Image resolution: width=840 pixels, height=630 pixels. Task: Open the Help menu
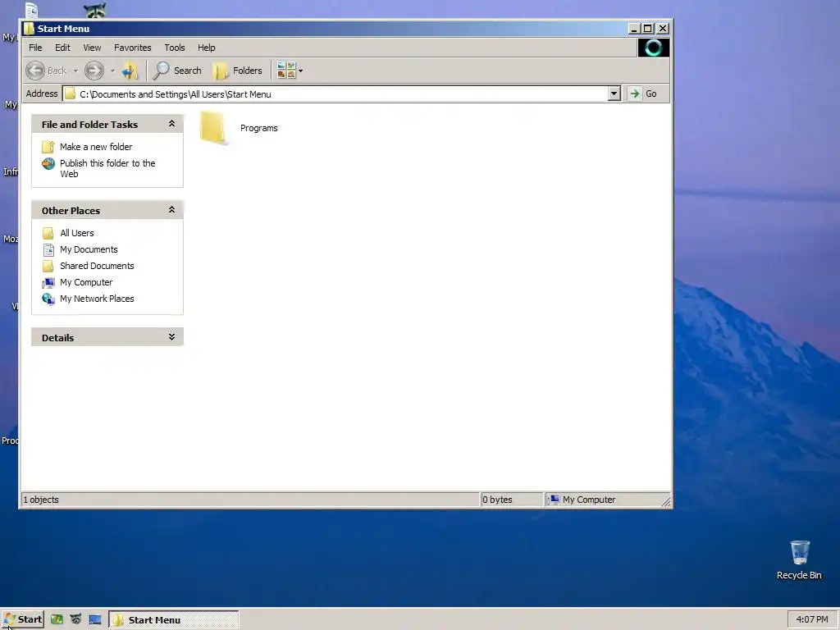point(206,48)
